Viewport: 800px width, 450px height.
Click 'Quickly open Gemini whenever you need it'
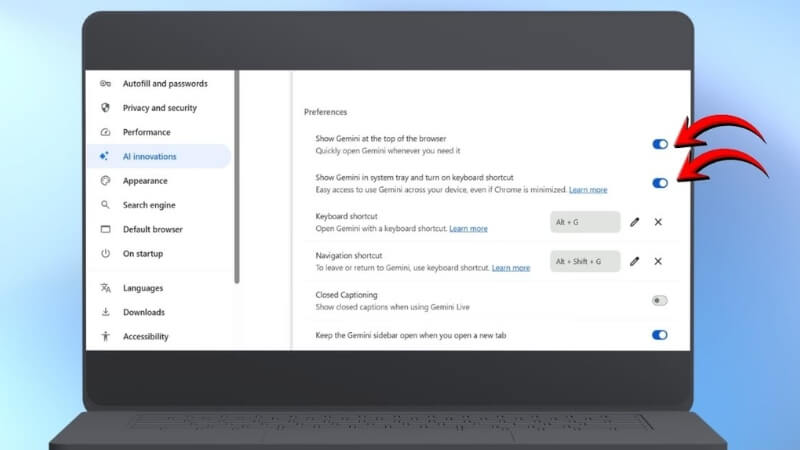388,151
